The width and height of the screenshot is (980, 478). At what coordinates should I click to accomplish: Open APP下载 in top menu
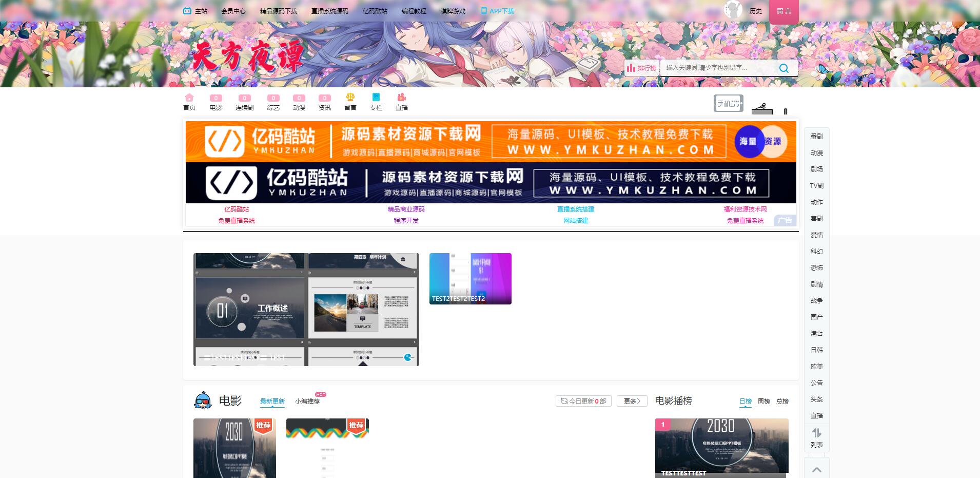click(x=497, y=11)
